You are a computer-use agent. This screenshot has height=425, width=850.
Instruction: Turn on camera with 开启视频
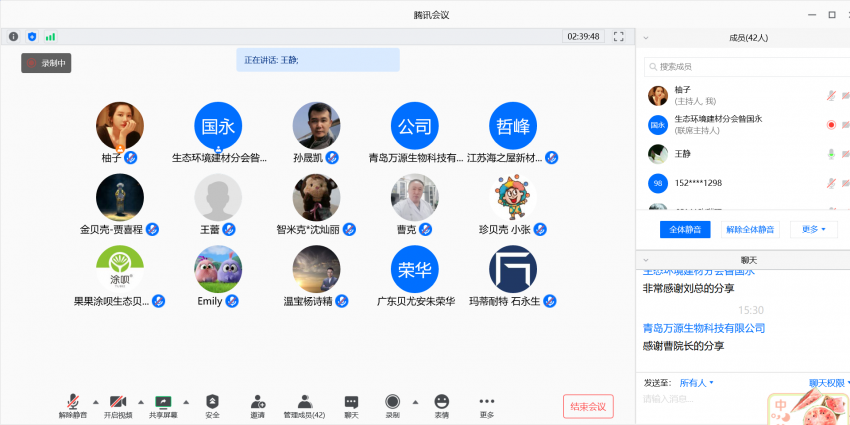point(118,406)
